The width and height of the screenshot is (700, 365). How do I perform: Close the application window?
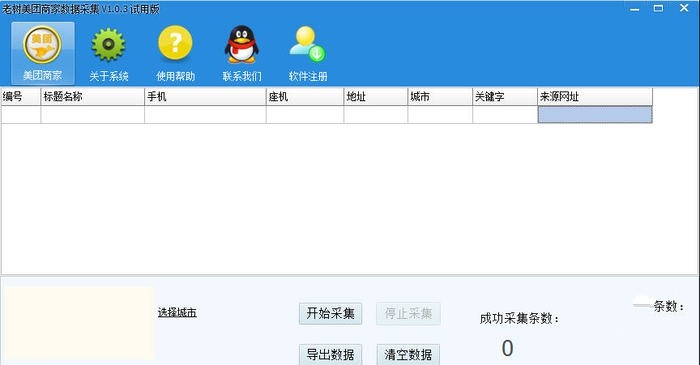point(684,8)
